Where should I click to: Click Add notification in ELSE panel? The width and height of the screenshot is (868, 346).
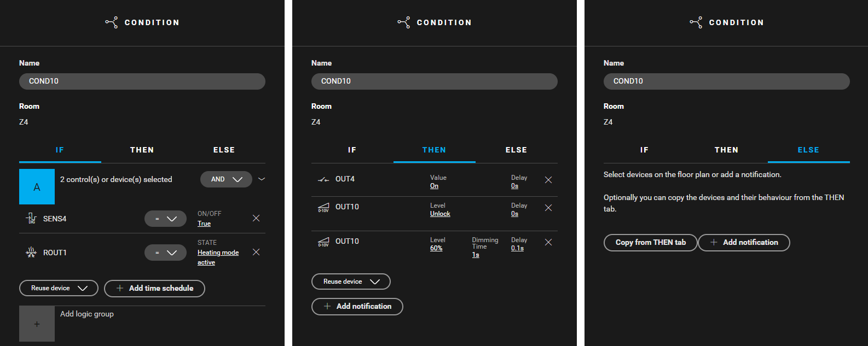tap(744, 242)
